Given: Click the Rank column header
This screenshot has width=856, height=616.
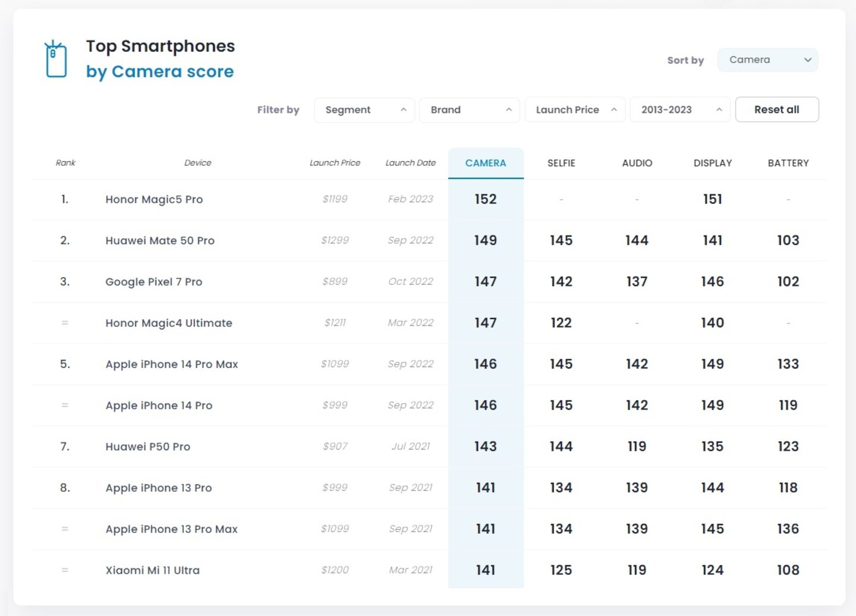Looking at the screenshot, I should [x=65, y=163].
